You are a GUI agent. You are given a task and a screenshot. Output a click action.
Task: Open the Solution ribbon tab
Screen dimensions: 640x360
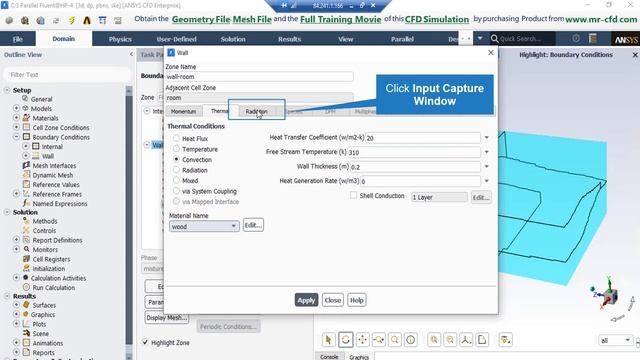pos(233,39)
